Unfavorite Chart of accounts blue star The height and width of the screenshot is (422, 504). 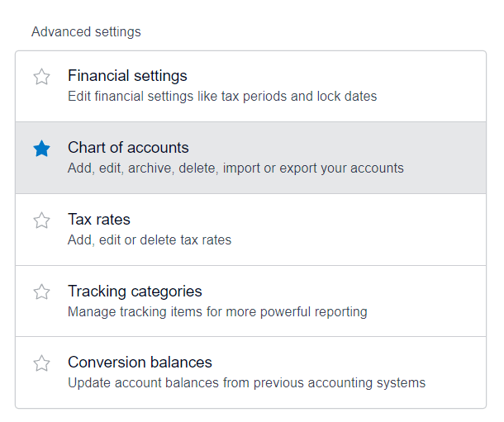tap(42, 149)
